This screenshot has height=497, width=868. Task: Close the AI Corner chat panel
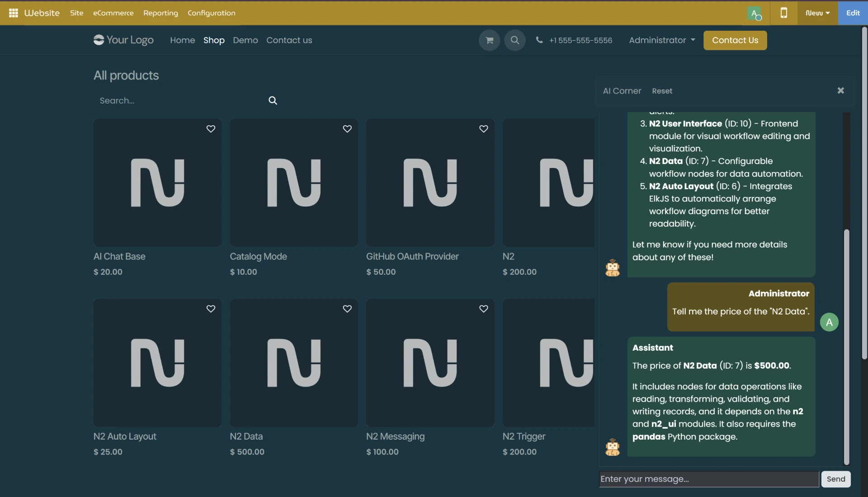[x=840, y=91]
